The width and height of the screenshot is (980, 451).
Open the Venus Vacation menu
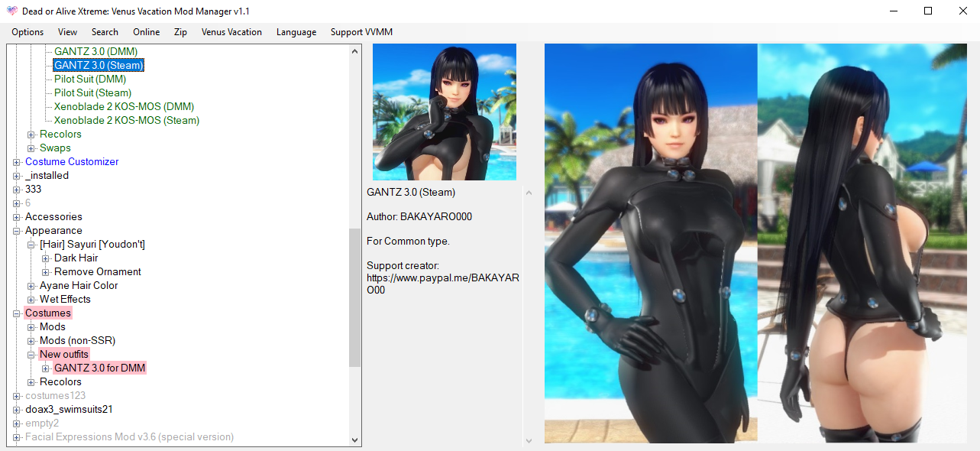[x=231, y=32]
